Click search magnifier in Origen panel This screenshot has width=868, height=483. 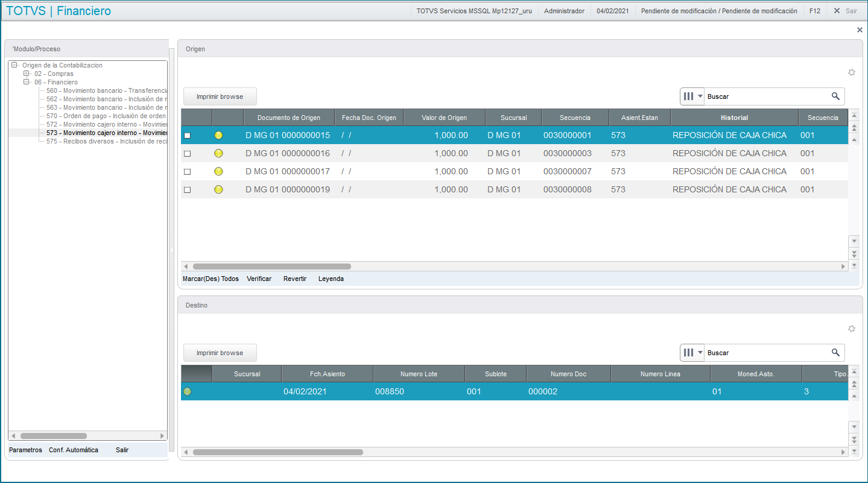click(x=835, y=96)
